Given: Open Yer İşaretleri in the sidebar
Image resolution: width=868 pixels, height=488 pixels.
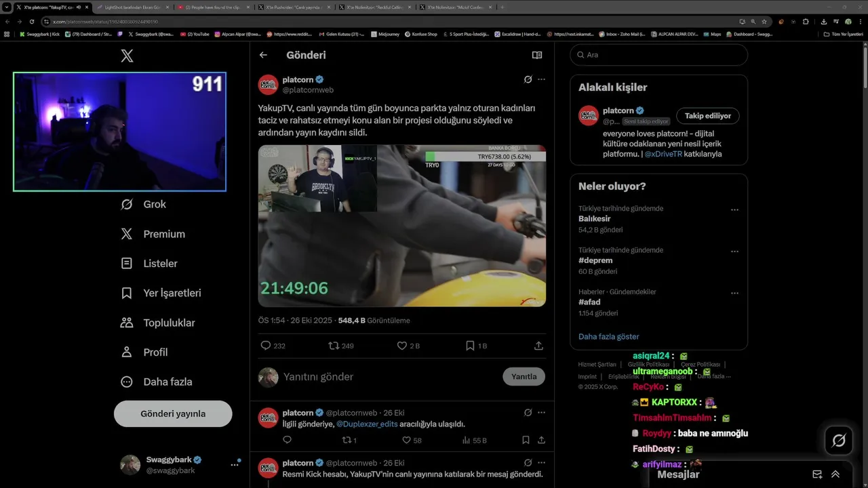Looking at the screenshot, I should (161, 293).
